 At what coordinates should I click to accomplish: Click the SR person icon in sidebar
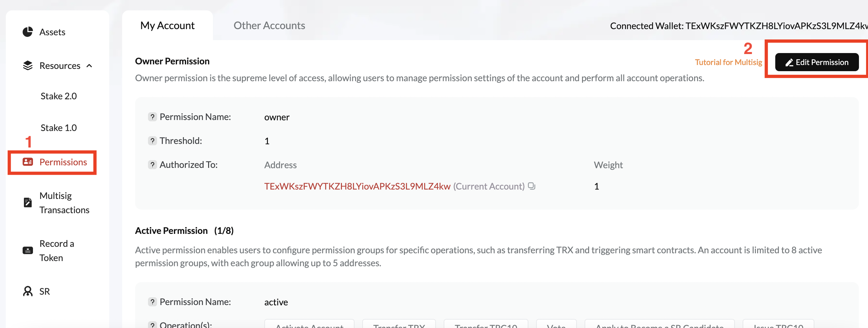(28, 291)
